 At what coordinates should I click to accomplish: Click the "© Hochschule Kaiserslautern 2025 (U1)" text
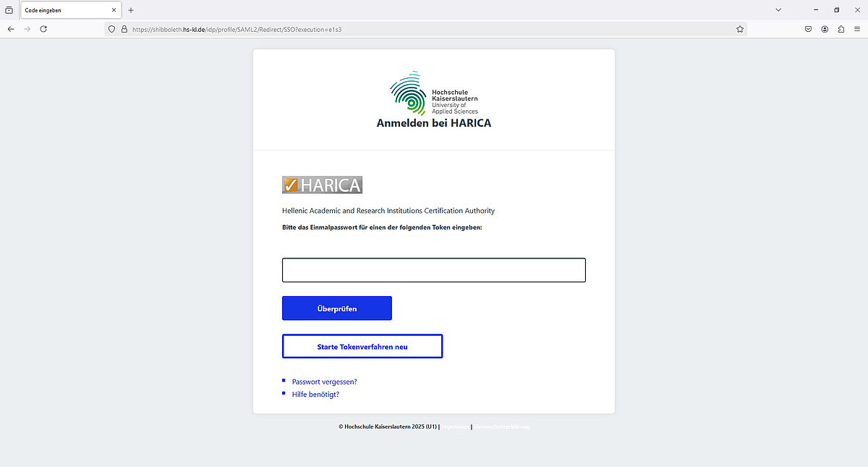pyautogui.click(x=388, y=427)
